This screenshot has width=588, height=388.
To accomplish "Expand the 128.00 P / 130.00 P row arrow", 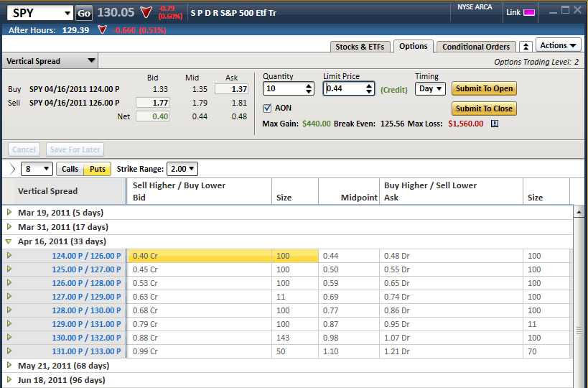I will click(9, 310).
